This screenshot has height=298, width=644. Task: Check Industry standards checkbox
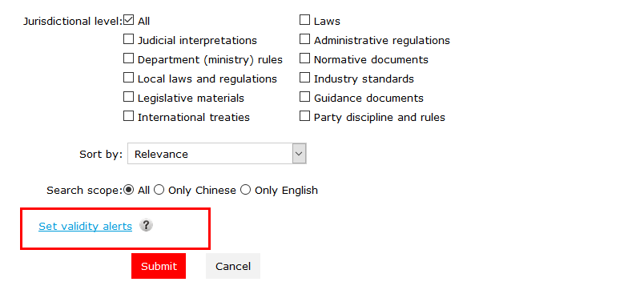click(304, 77)
